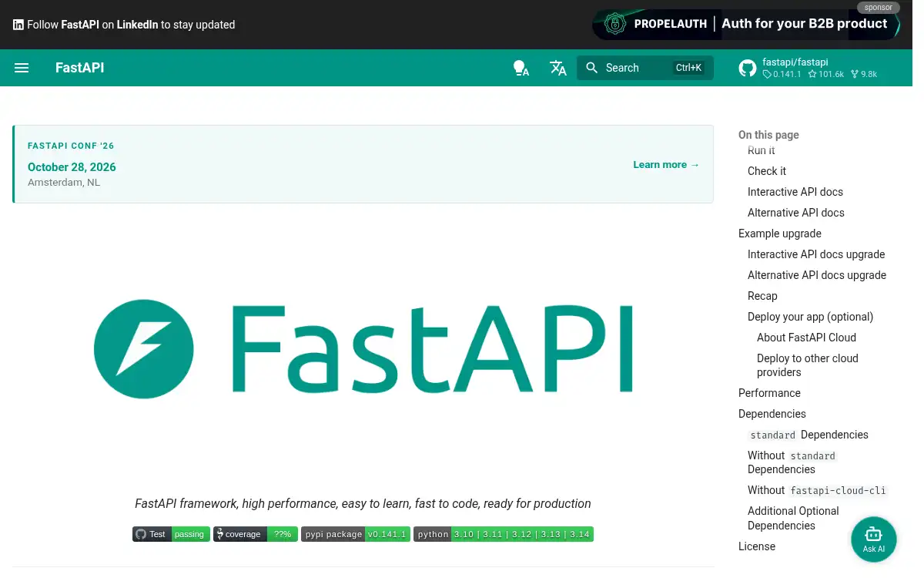924x578 pixels.
Task: Jump to Without standard Dependencies
Action: click(x=792, y=462)
